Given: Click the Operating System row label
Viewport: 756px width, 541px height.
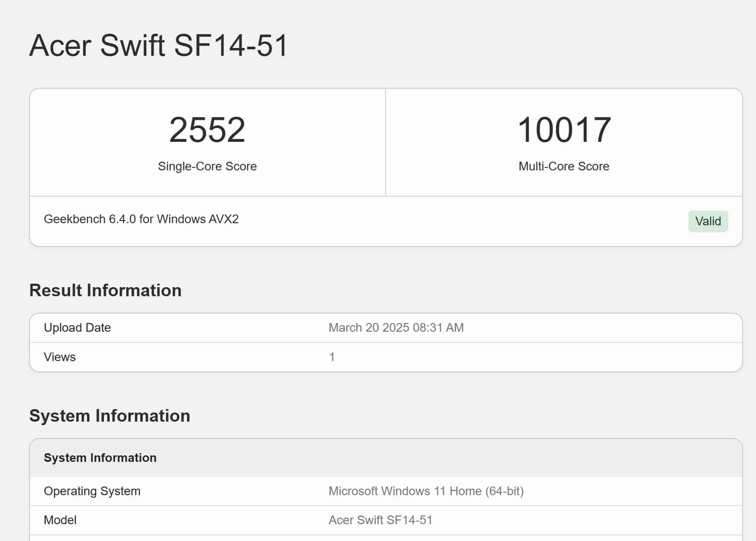Looking at the screenshot, I should [92, 491].
